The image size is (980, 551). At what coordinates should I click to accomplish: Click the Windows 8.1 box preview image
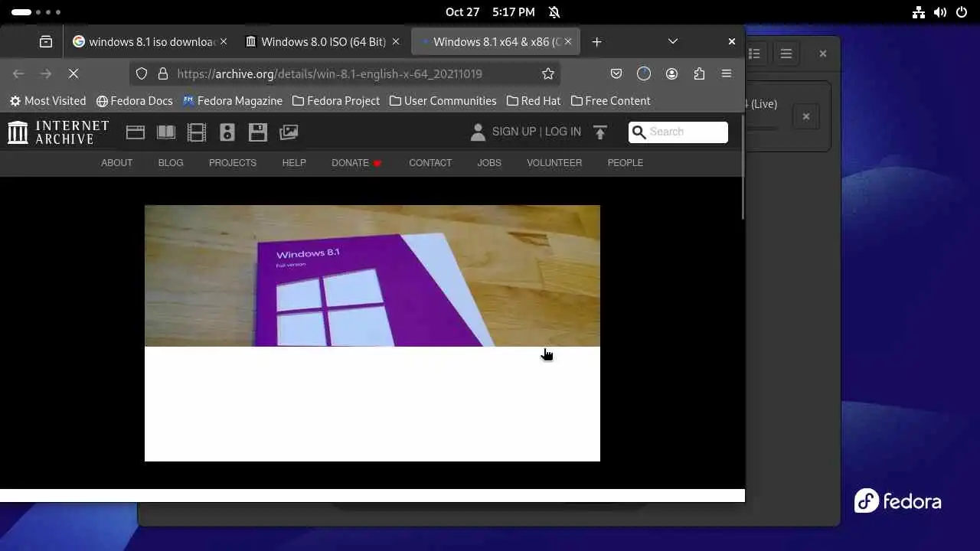coord(372,275)
